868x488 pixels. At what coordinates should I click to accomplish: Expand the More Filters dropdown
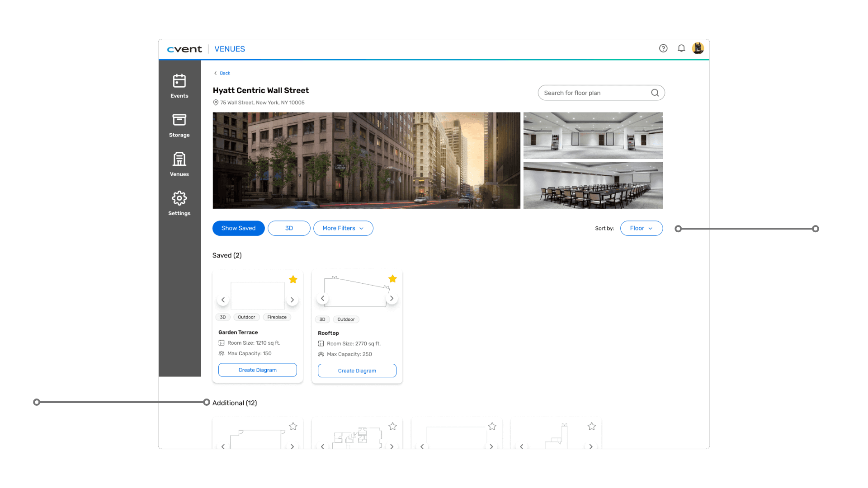pyautogui.click(x=343, y=228)
